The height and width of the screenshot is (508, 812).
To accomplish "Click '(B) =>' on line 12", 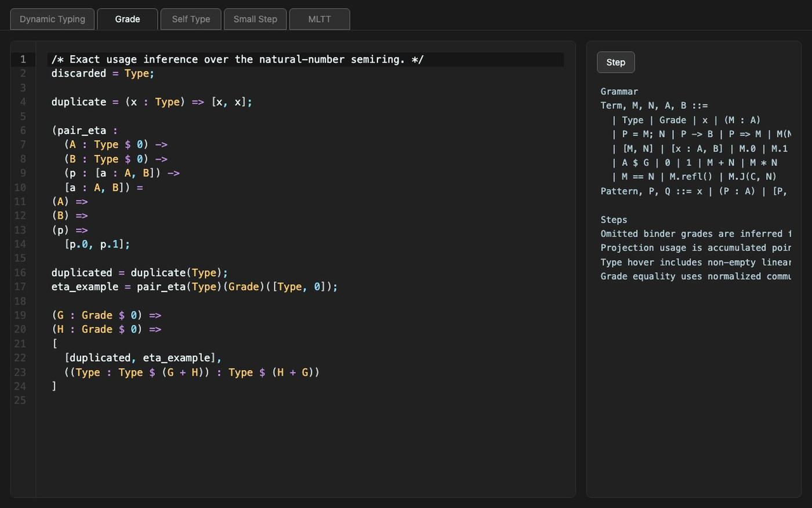I will (x=70, y=215).
